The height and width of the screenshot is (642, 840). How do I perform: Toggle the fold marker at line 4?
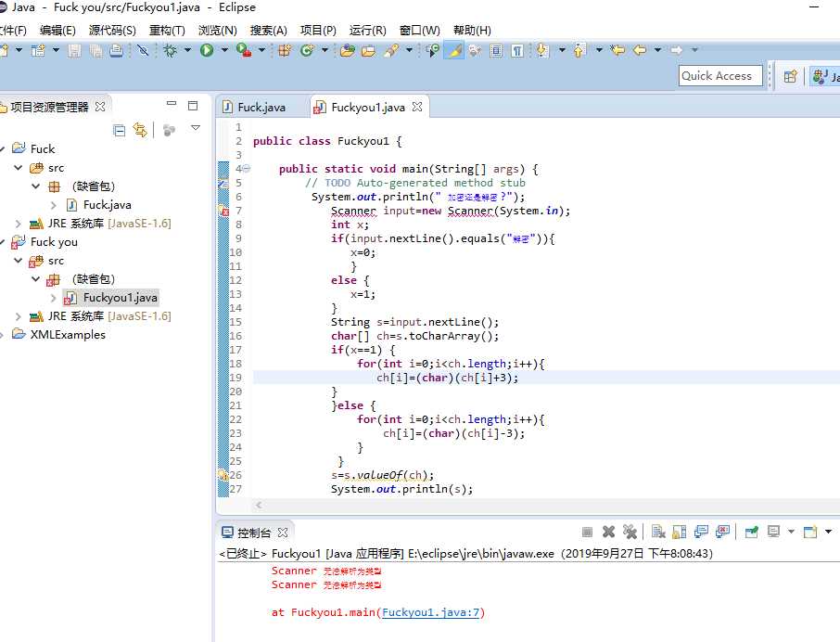pos(247,169)
